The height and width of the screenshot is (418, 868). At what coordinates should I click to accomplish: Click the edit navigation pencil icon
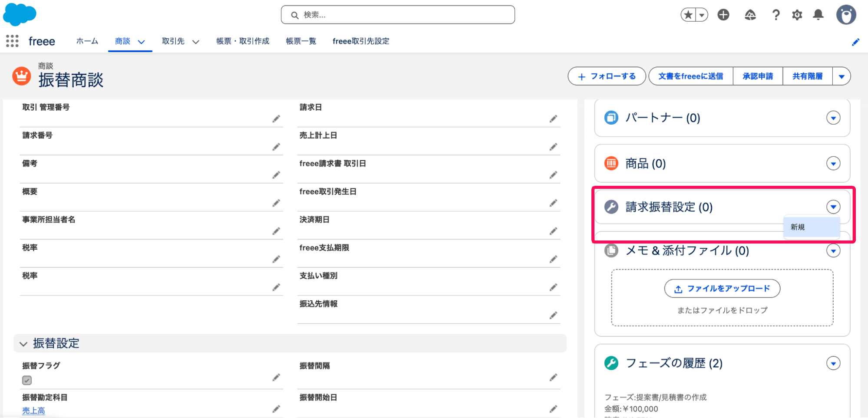856,42
